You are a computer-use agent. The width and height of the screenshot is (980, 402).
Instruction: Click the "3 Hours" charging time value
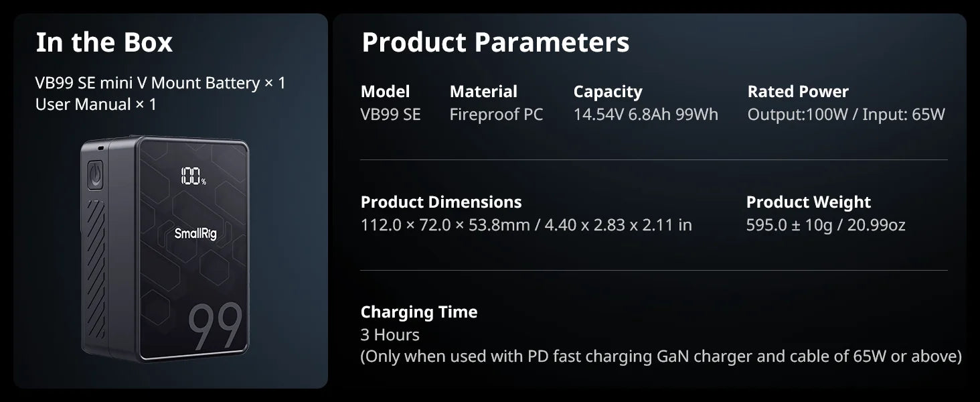click(x=390, y=335)
